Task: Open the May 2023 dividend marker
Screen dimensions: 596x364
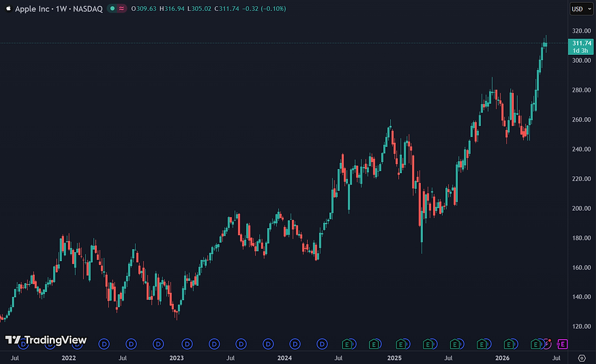Action: 214,344
